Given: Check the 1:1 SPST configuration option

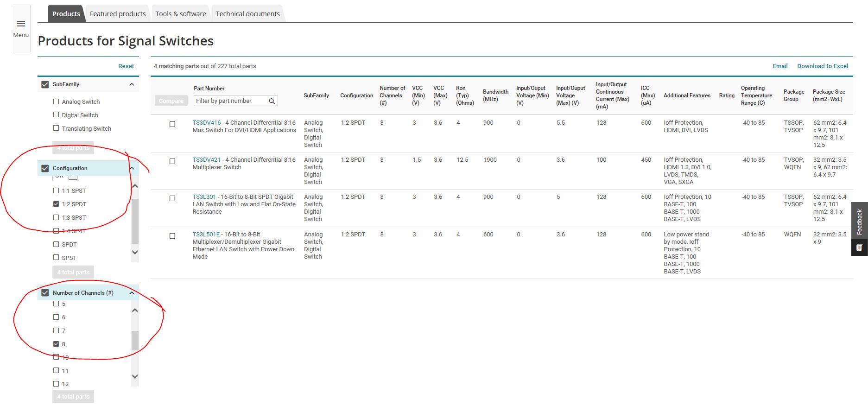Looking at the screenshot, I should coord(56,190).
